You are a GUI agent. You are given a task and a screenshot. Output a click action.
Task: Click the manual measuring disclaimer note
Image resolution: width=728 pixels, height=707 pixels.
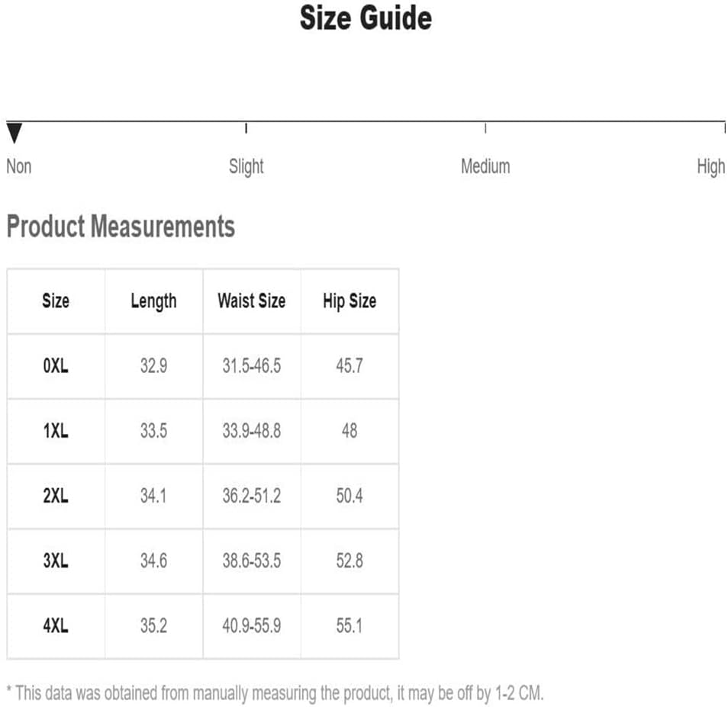pyautogui.click(x=275, y=693)
